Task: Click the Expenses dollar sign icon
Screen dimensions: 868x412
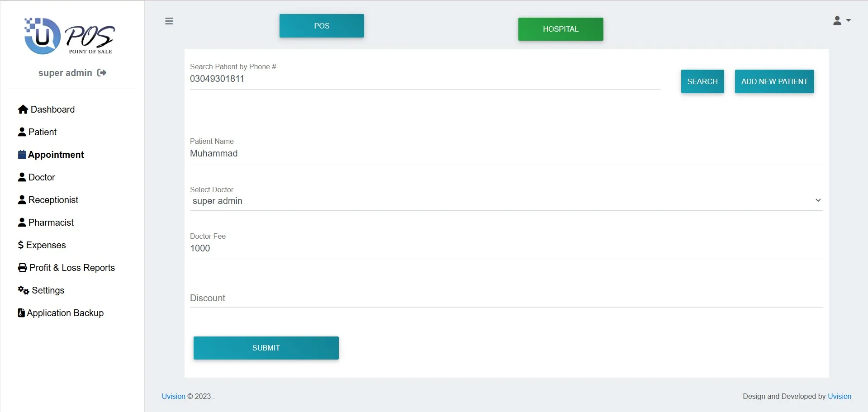Action: [x=21, y=245]
